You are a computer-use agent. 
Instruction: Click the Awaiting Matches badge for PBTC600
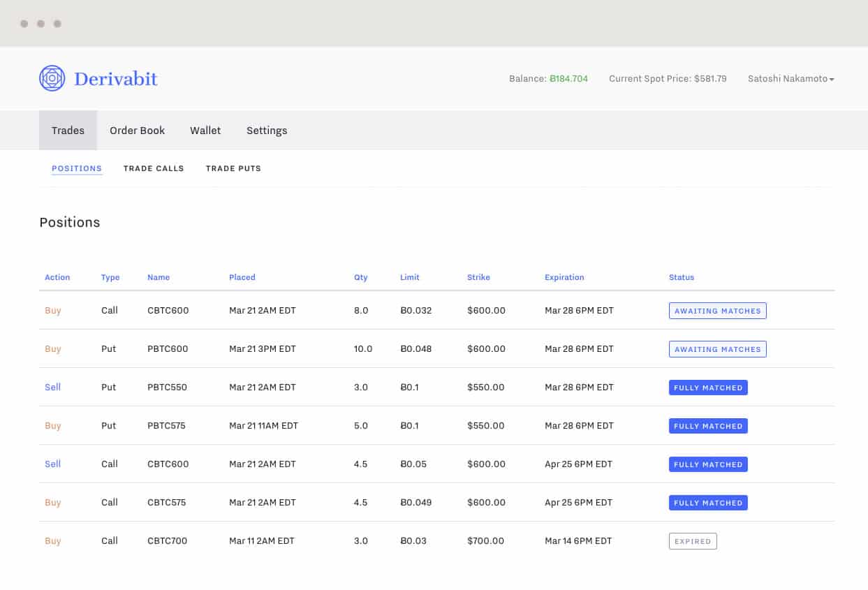point(717,349)
